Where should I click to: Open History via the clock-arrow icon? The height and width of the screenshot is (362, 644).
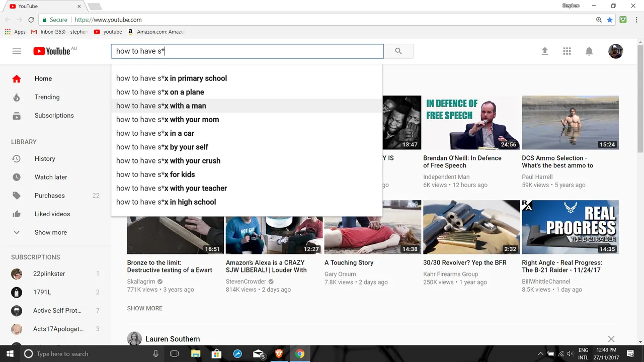[17, 159]
